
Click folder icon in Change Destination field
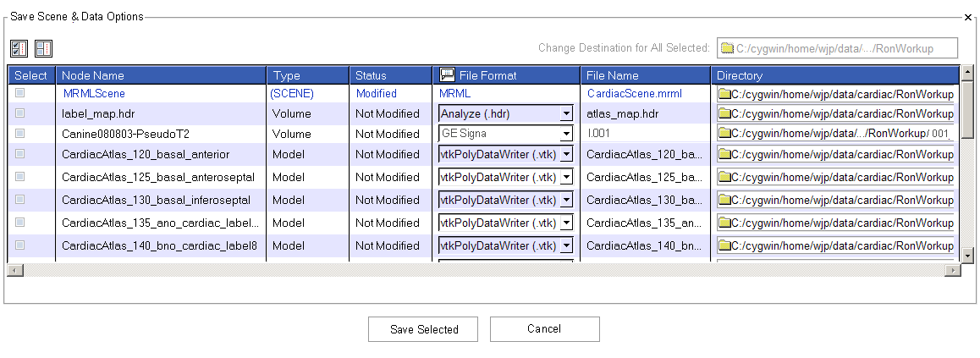[727, 47]
